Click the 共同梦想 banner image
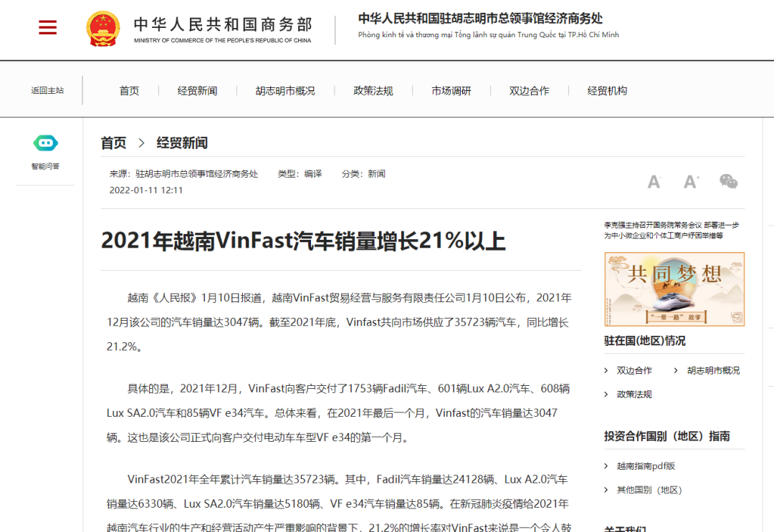The height and width of the screenshot is (532, 774). (674, 289)
